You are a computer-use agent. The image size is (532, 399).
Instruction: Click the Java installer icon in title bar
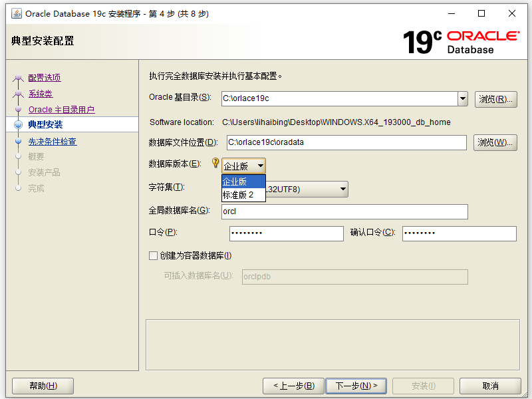16,13
